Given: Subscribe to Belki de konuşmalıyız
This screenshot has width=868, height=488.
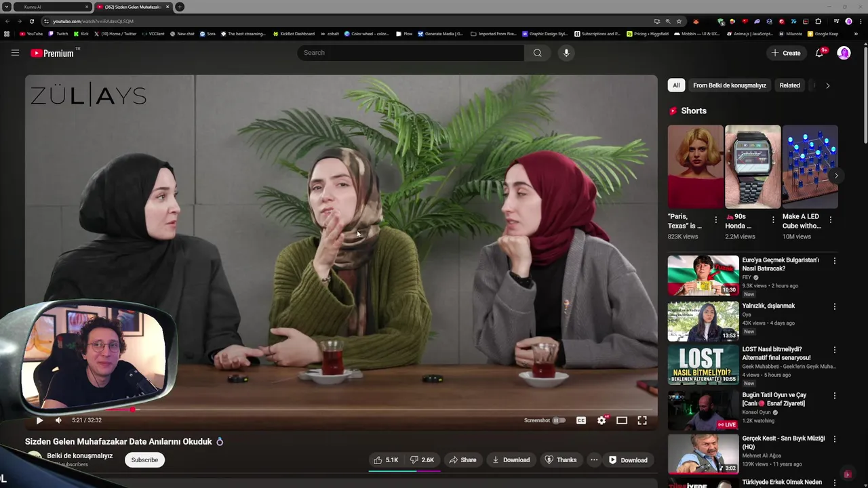Looking at the screenshot, I should 144,460.
